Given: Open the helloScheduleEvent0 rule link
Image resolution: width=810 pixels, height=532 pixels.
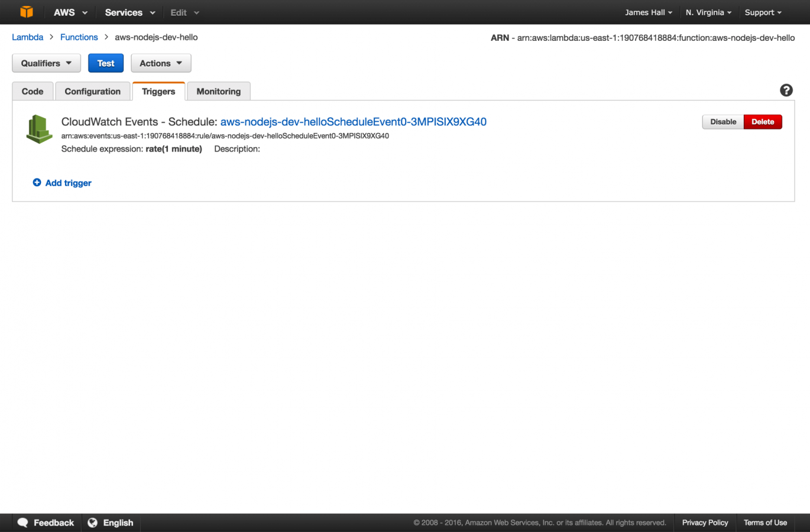Looking at the screenshot, I should pyautogui.click(x=353, y=122).
